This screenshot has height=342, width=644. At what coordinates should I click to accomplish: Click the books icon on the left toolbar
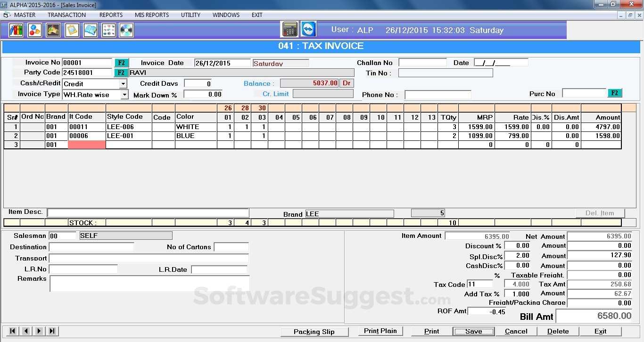pos(16,30)
